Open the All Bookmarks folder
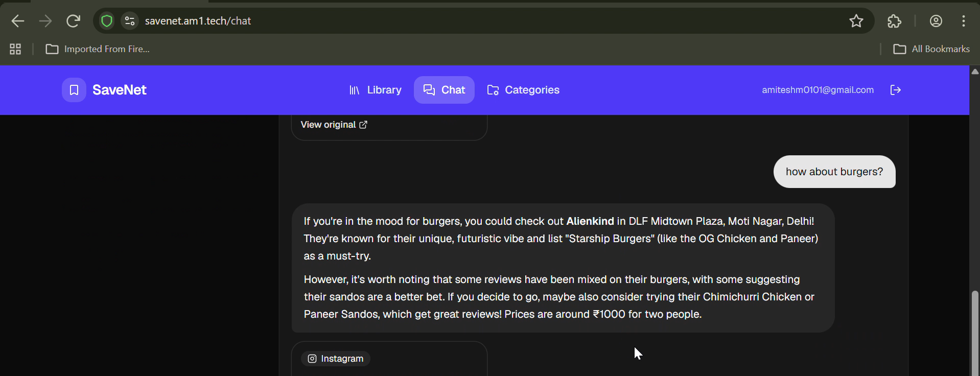 (931, 49)
